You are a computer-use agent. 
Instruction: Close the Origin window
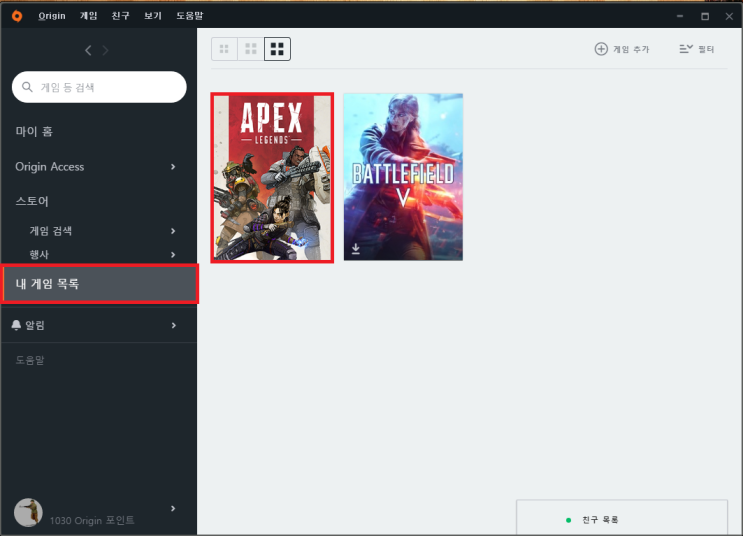[729, 16]
